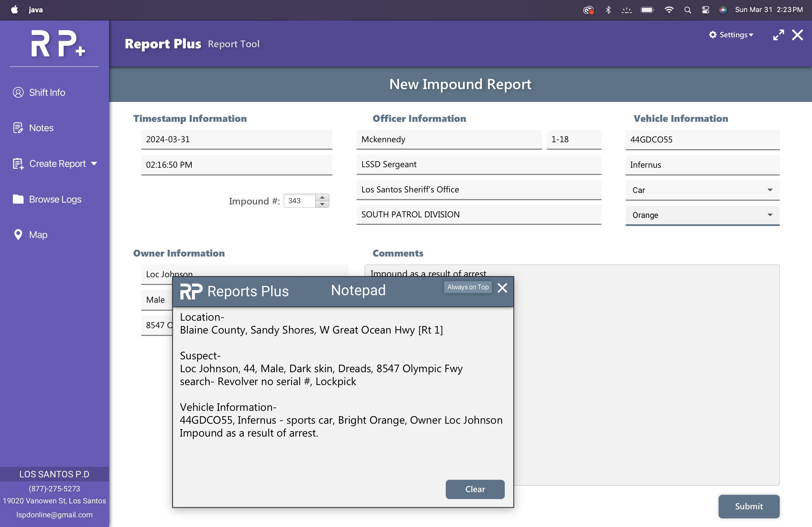The width and height of the screenshot is (812, 527).
Task: Expand the Create Report submenu arrow
Action: point(94,164)
